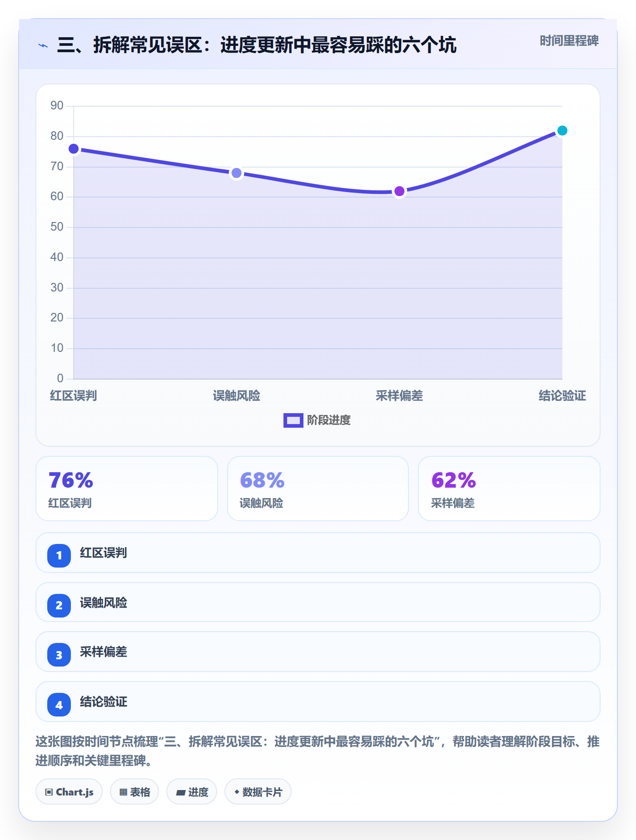Click the 90 y-axis value

57,106
